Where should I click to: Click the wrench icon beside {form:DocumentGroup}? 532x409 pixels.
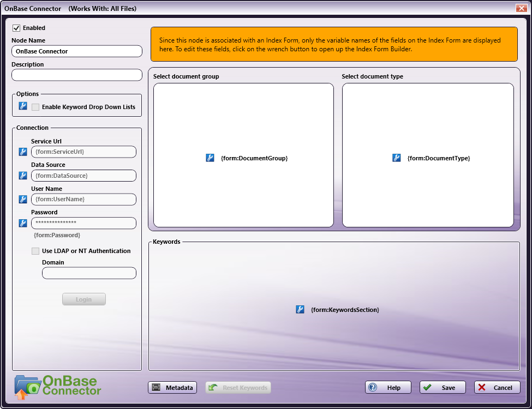[210, 158]
